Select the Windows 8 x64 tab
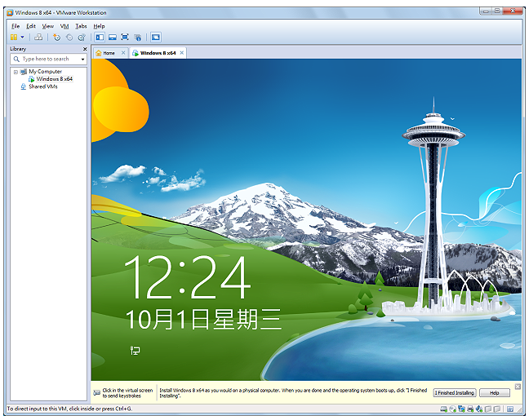Viewport: 529px width, 420px height. (x=158, y=53)
